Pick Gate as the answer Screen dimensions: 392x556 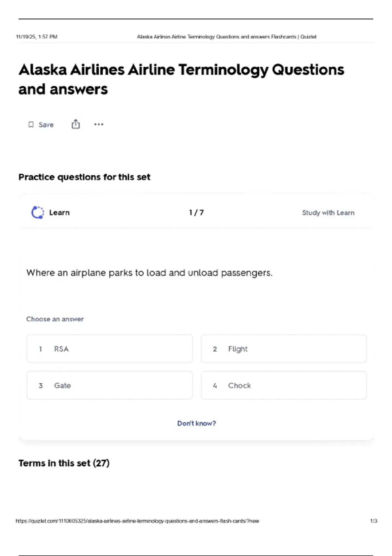point(109,385)
